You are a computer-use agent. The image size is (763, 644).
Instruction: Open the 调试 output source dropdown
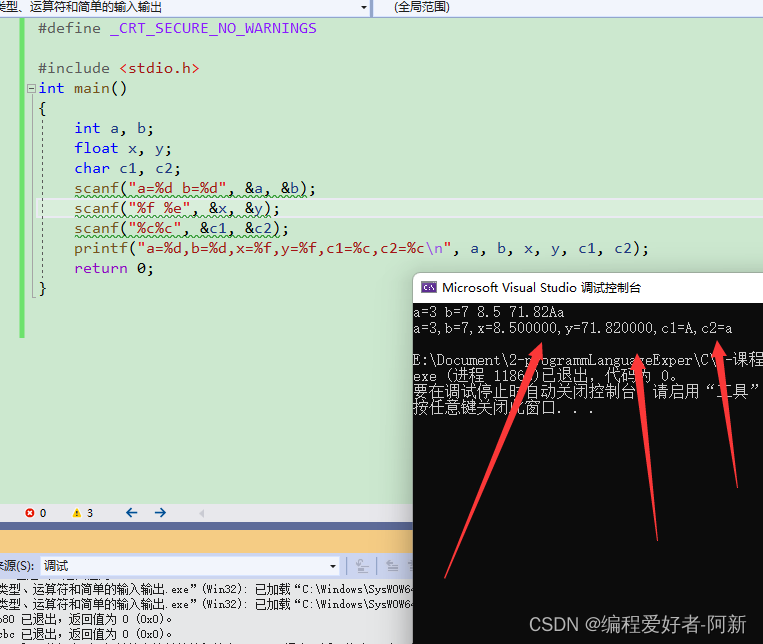[189, 566]
